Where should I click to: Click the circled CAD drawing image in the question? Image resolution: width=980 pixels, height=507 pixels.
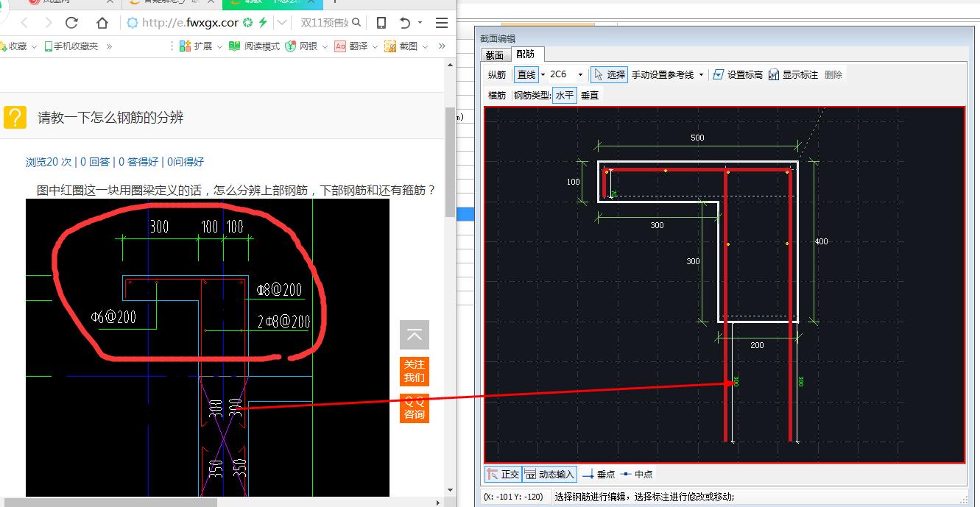[x=208, y=347]
